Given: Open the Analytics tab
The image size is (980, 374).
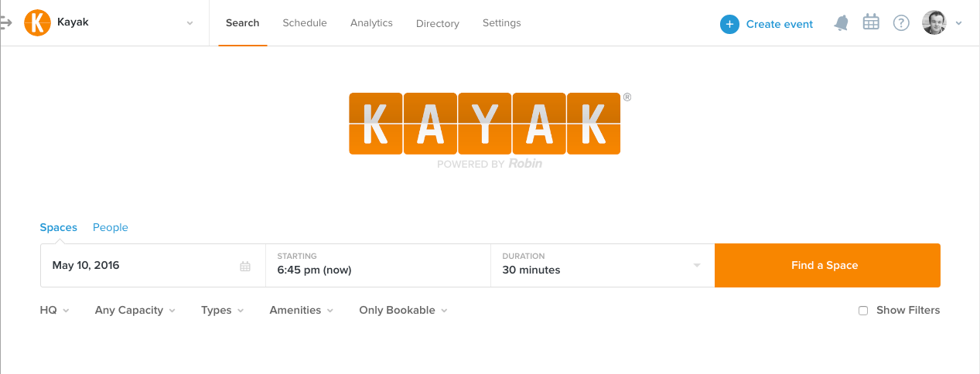Looking at the screenshot, I should tap(371, 23).
